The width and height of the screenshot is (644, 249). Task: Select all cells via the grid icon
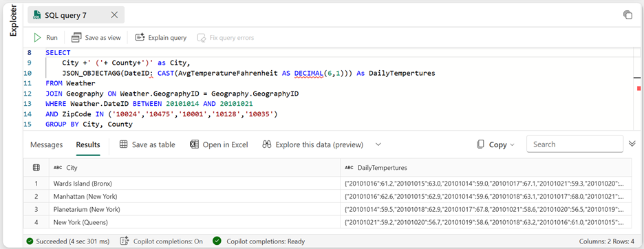click(x=36, y=168)
